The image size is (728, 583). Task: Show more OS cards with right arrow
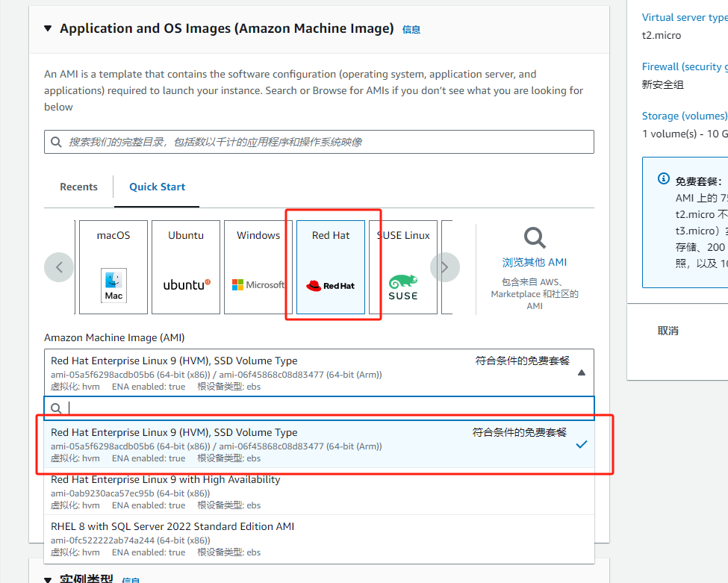click(x=445, y=267)
